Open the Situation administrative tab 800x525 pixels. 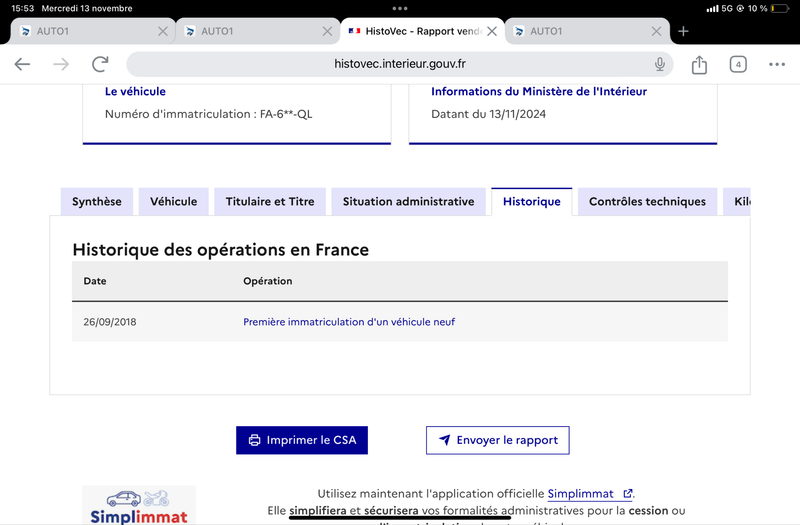409,202
